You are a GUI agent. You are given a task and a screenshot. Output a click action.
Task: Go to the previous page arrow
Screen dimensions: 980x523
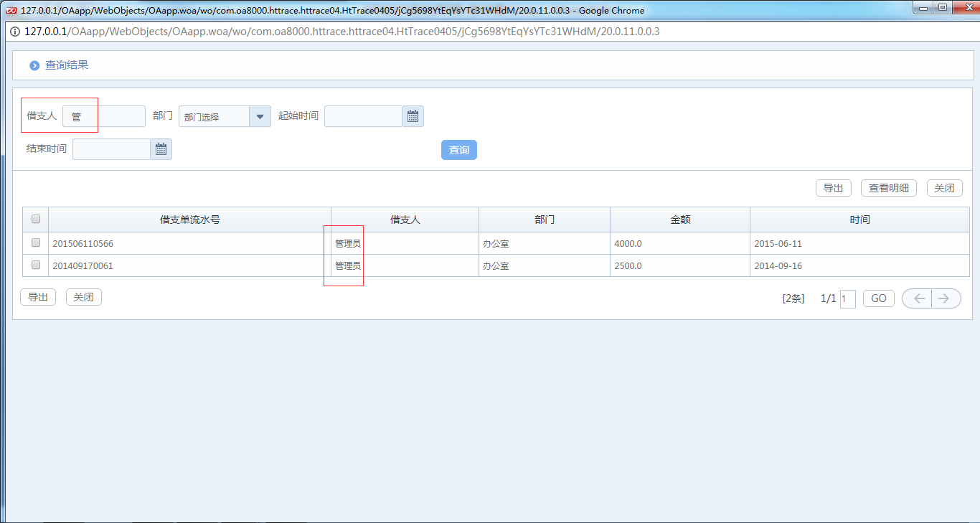point(918,298)
